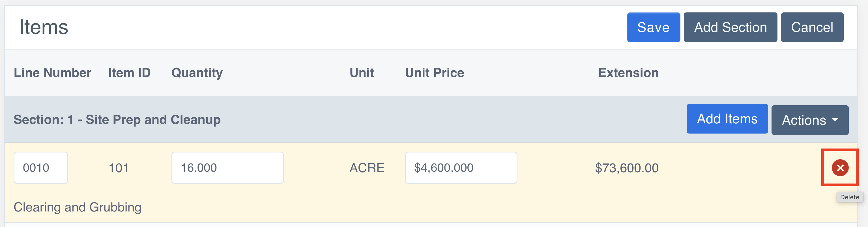The height and width of the screenshot is (227, 868).
Task: Click the ACRE unit value
Action: pos(367,168)
